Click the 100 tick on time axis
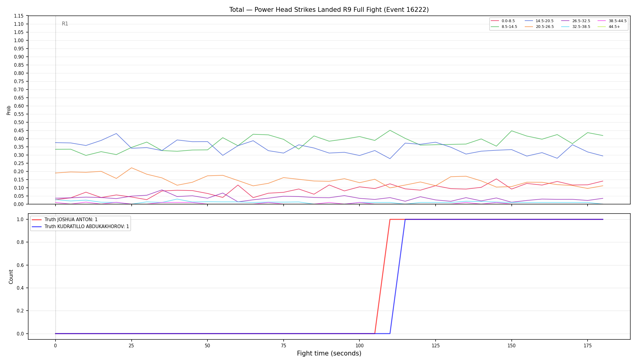 (359, 345)
